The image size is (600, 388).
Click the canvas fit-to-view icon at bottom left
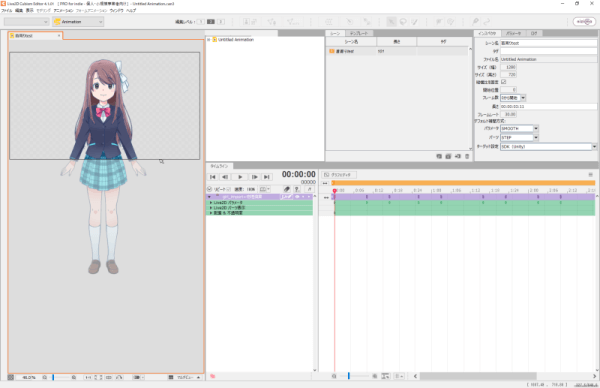pos(11,377)
